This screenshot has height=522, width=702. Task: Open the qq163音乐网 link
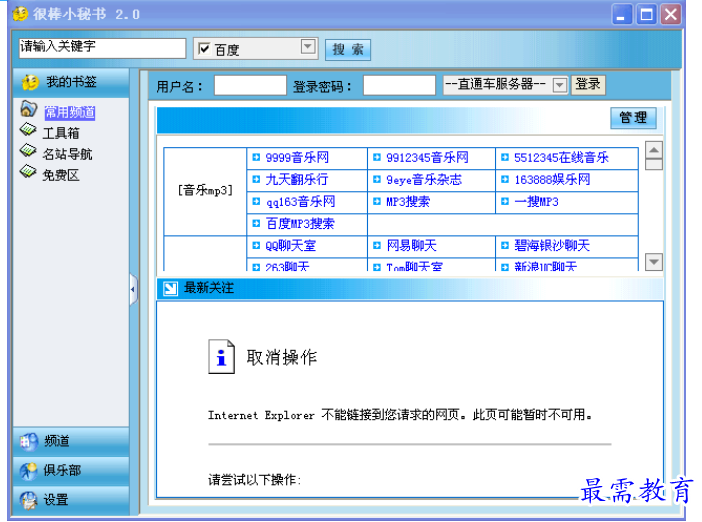300,202
